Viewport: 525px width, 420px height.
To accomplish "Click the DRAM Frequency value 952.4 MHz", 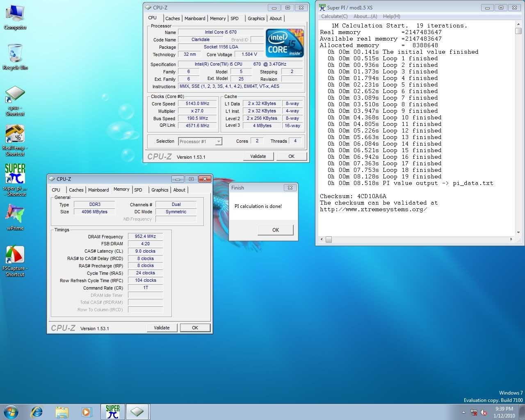I will [145, 237].
